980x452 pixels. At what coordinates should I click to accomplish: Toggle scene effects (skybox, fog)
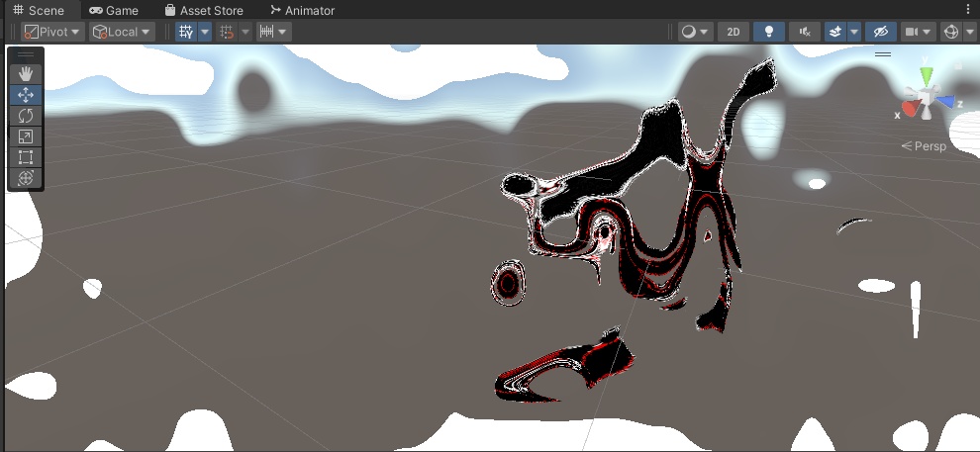click(835, 32)
